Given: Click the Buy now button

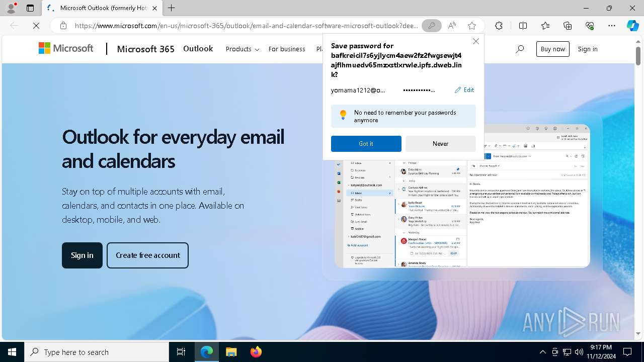Looking at the screenshot, I should [x=552, y=49].
